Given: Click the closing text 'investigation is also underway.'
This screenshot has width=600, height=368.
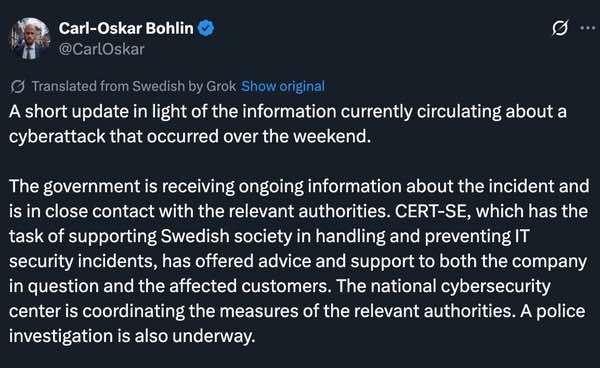Looking at the screenshot, I should pos(132,336).
